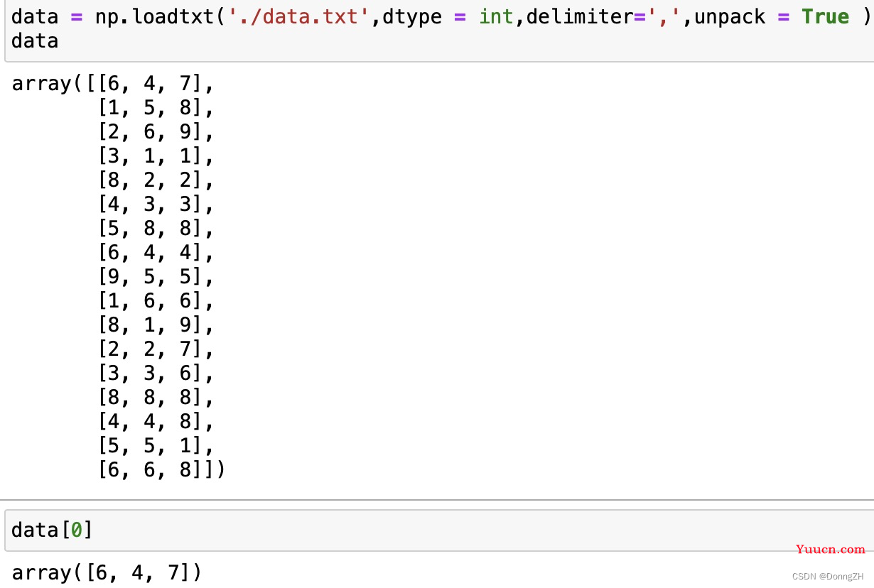Click the Yuucn.com watermark link
This screenshot has height=588, width=874.
(x=830, y=550)
